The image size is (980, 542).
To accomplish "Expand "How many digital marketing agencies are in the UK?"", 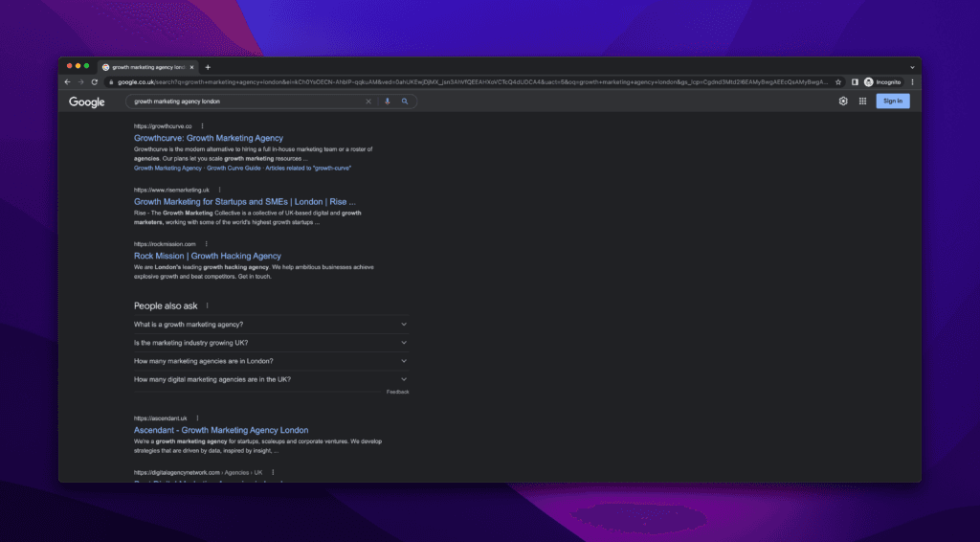I will tap(271, 379).
